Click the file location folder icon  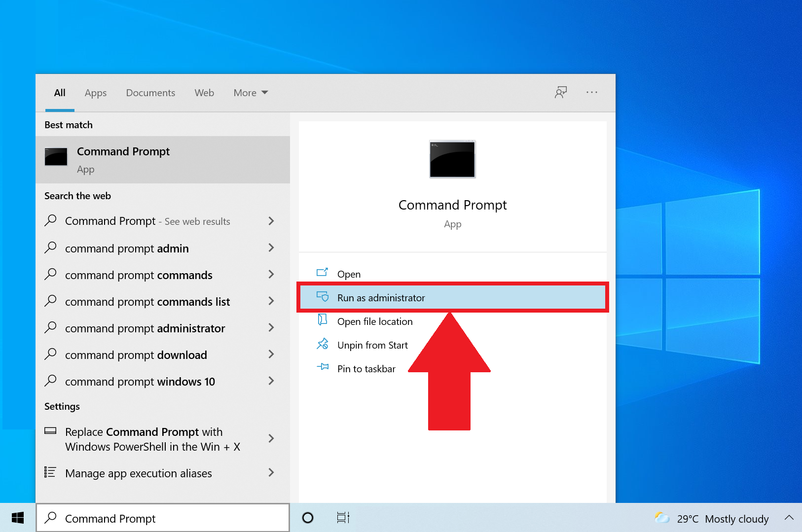click(x=322, y=320)
